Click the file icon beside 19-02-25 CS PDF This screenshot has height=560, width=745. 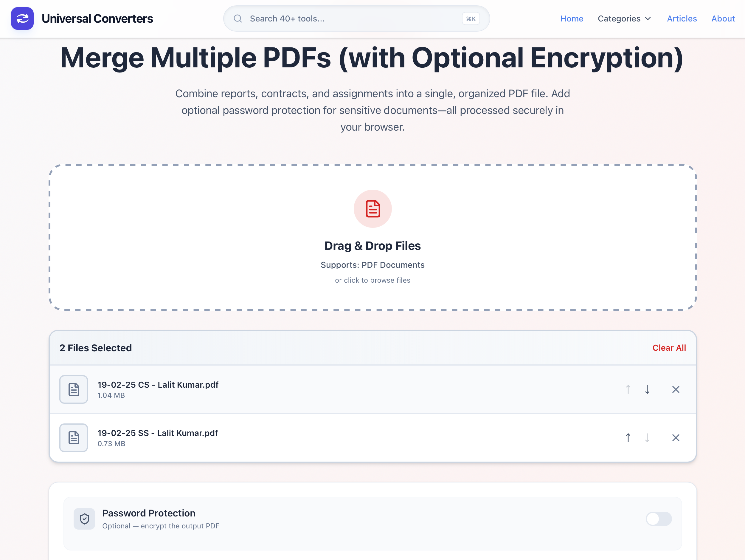click(73, 389)
